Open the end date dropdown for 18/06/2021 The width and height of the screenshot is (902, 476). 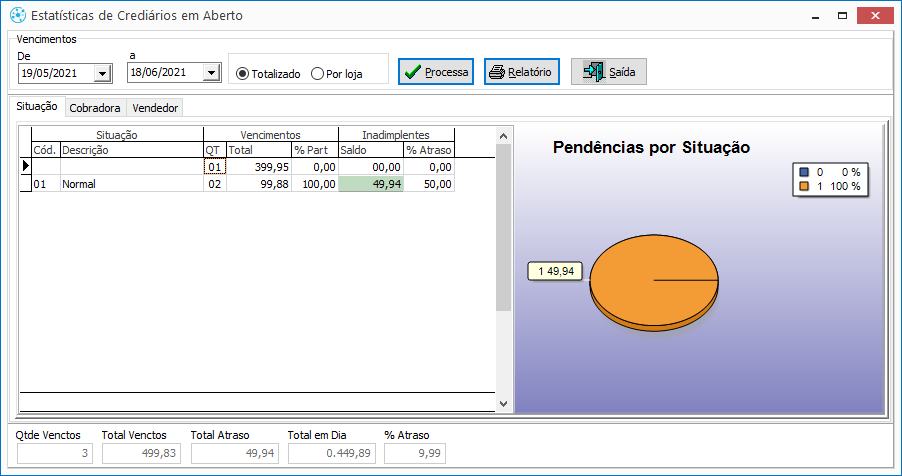click(x=212, y=73)
